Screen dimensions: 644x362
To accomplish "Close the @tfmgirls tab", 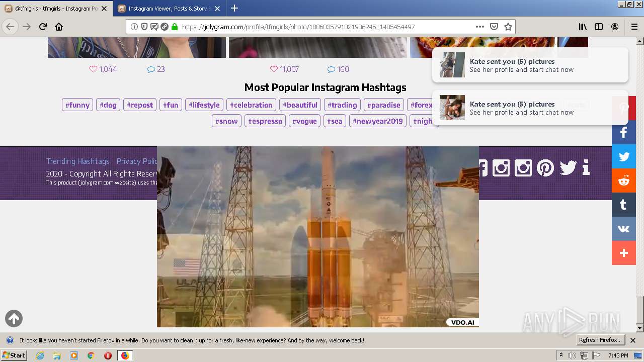I will click(104, 8).
